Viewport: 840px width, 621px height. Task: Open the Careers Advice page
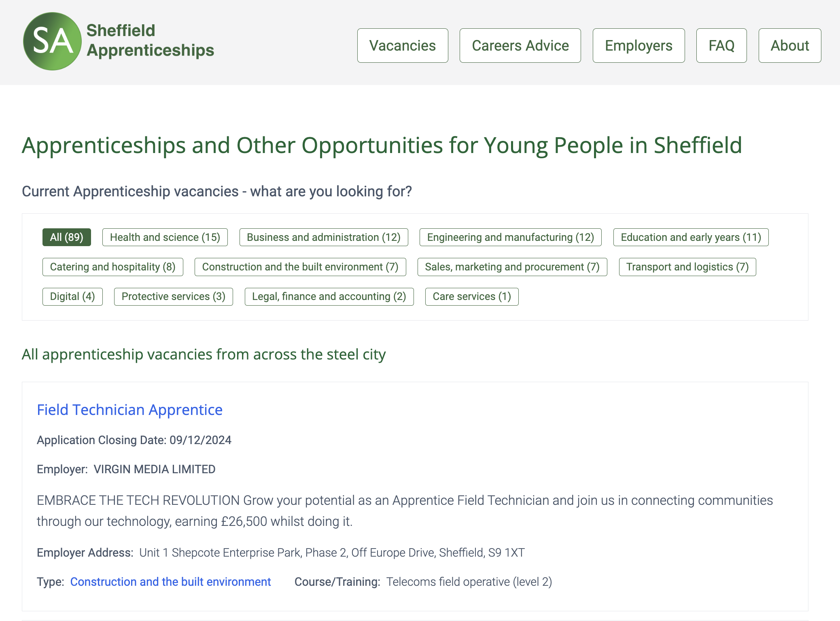click(x=520, y=45)
